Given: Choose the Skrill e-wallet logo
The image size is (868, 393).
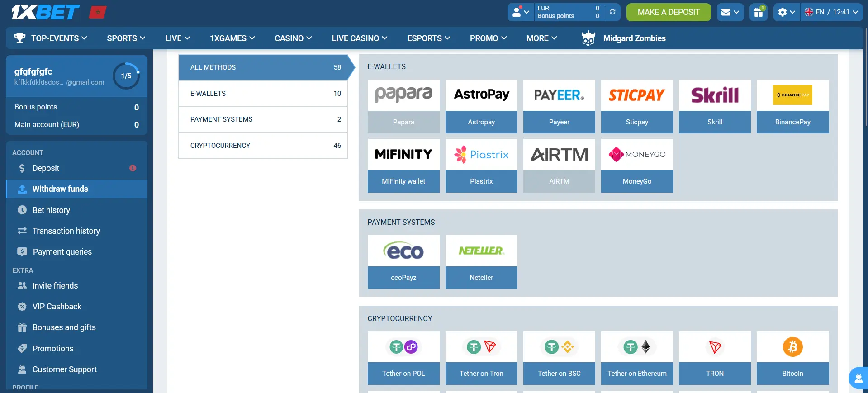Looking at the screenshot, I should [x=715, y=95].
